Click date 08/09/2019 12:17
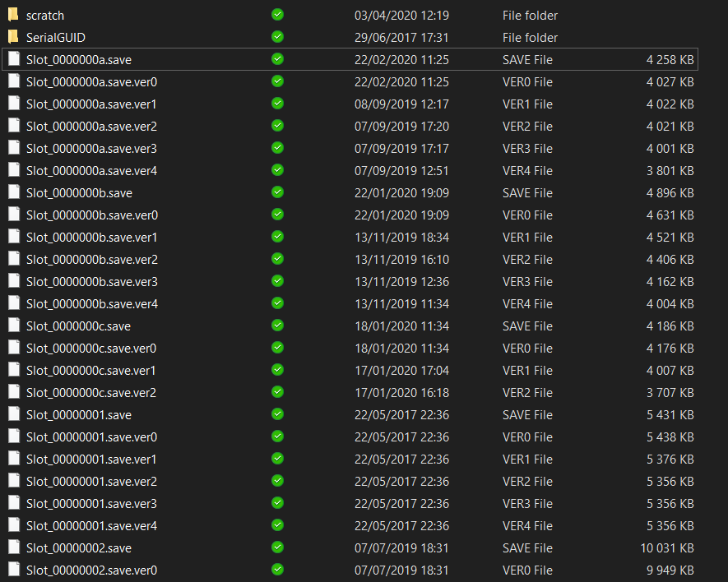Image resolution: width=728 pixels, height=582 pixels. coord(401,104)
